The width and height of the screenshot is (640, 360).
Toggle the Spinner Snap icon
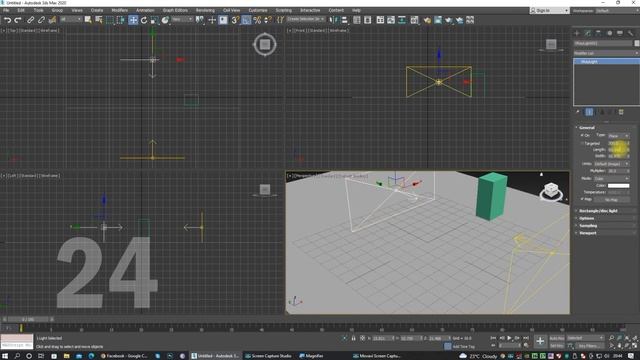tap(268, 20)
